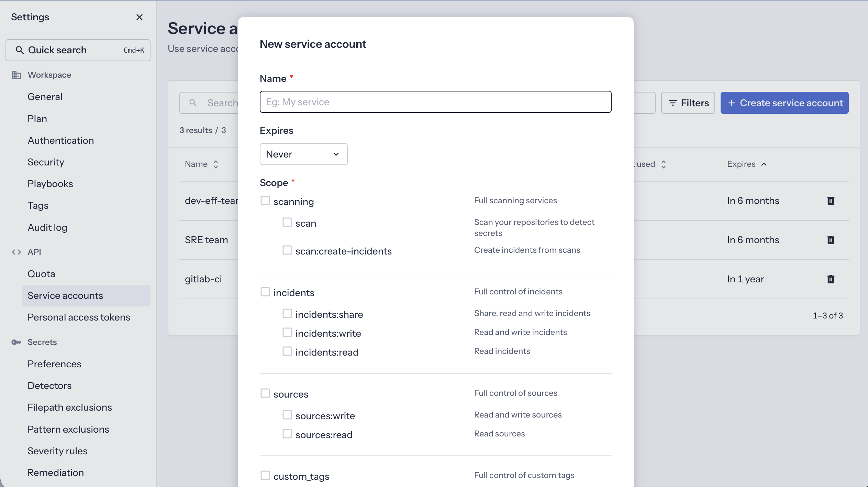The image size is (868, 487).
Task: Collapse sorting on the Expires column header
Action: tap(764, 164)
